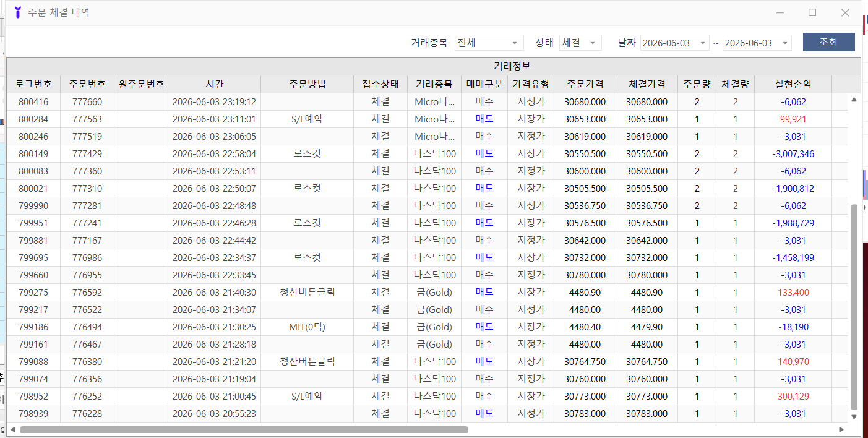This screenshot has height=438, width=868.
Task: Select log number 800416 cell
Action: click(x=33, y=102)
